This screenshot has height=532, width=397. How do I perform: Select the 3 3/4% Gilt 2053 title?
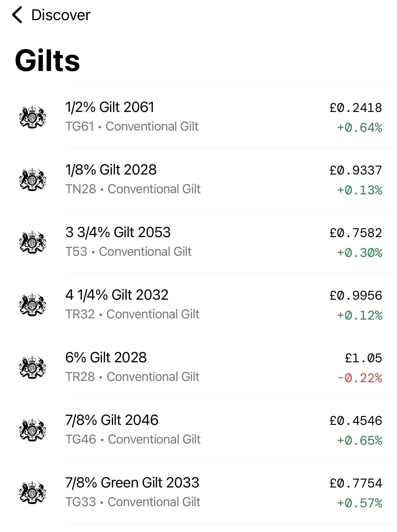point(118,232)
